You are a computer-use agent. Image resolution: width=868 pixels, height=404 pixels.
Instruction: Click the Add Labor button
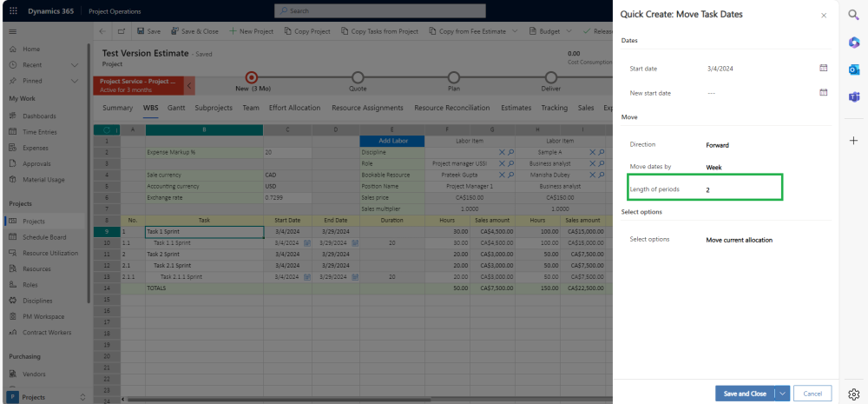coord(392,141)
